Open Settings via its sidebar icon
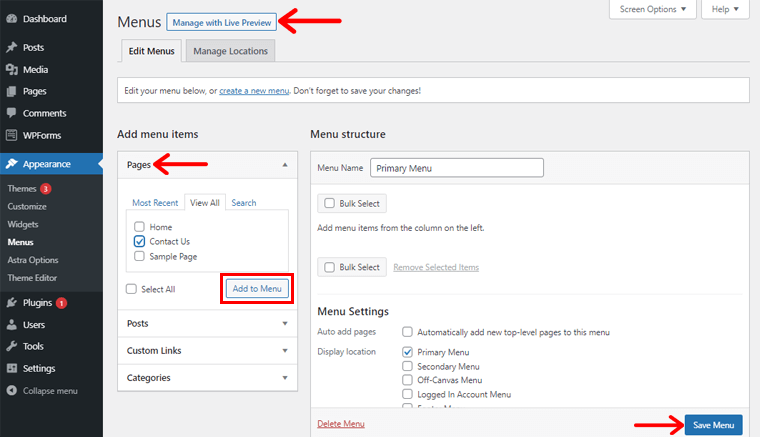760x437 pixels. click(x=11, y=368)
